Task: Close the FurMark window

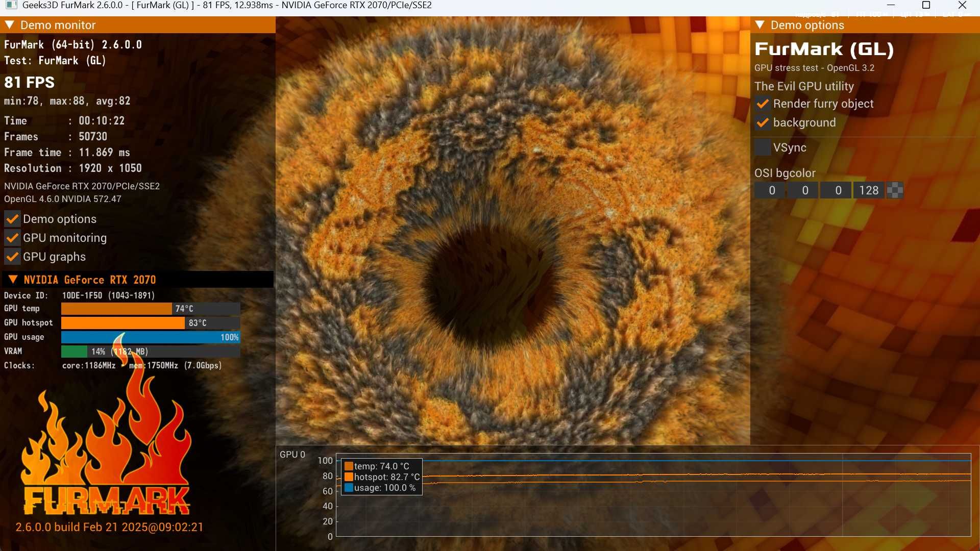Action: [962, 5]
